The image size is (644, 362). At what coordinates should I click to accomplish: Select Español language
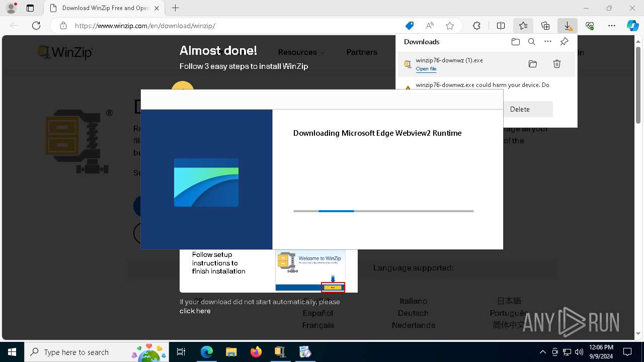coord(318,313)
